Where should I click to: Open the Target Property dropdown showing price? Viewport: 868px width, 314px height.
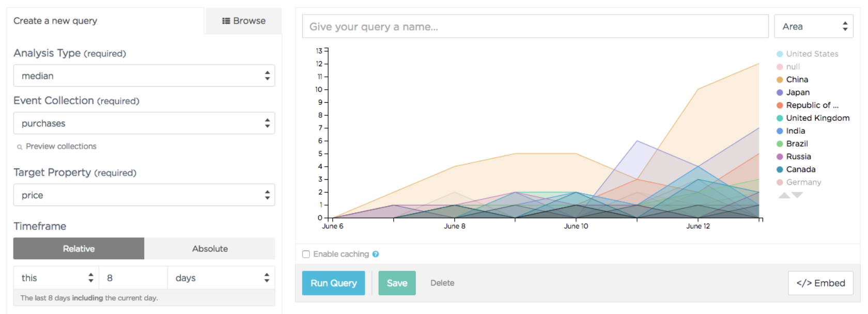pyautogui.click(x=144, y=195)
